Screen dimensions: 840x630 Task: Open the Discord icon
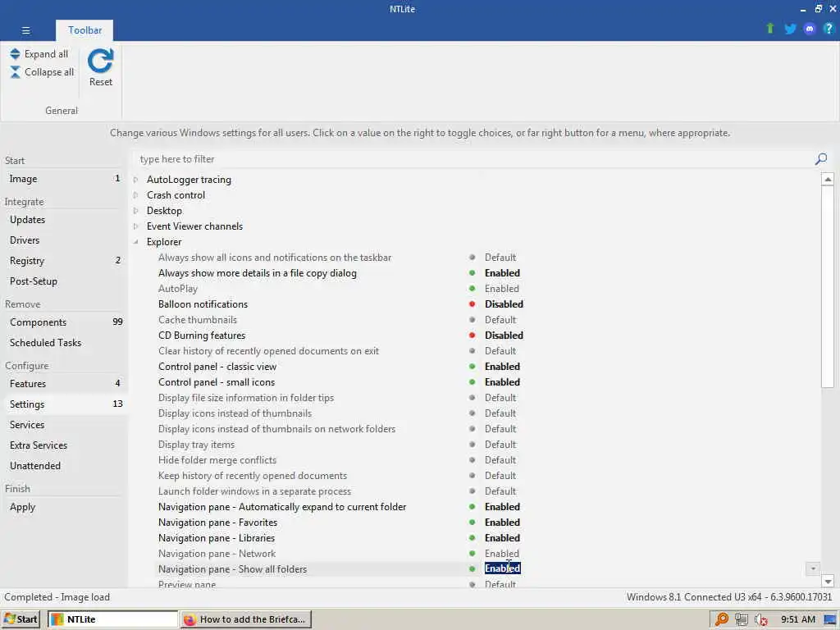click(x=810, y=29)
